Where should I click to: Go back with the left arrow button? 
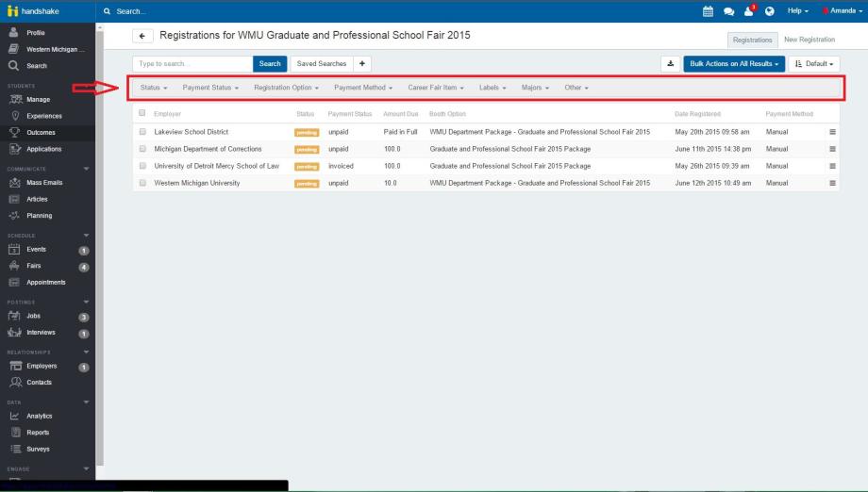(x=142, y=36)
